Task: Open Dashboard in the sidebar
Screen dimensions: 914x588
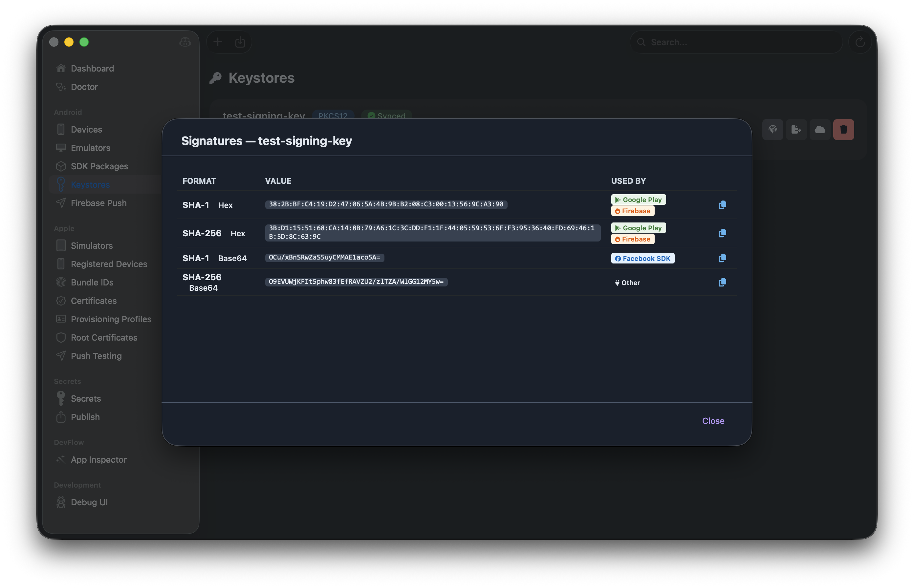Action: [92, 68]
